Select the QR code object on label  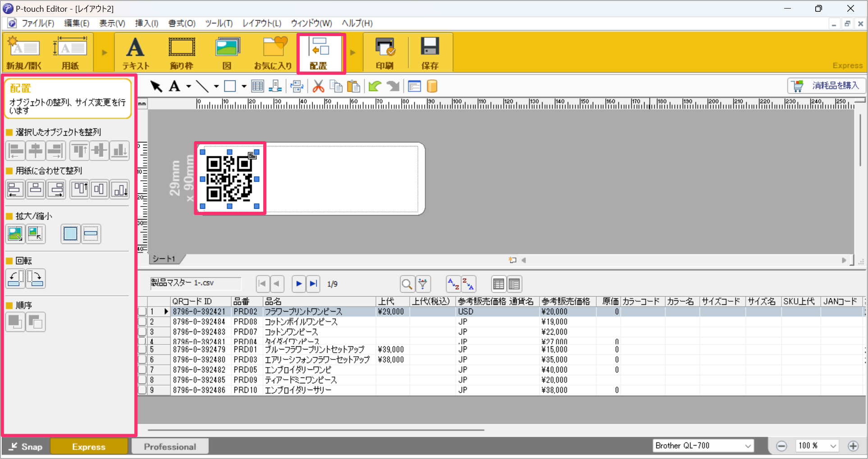pos(229,179)
